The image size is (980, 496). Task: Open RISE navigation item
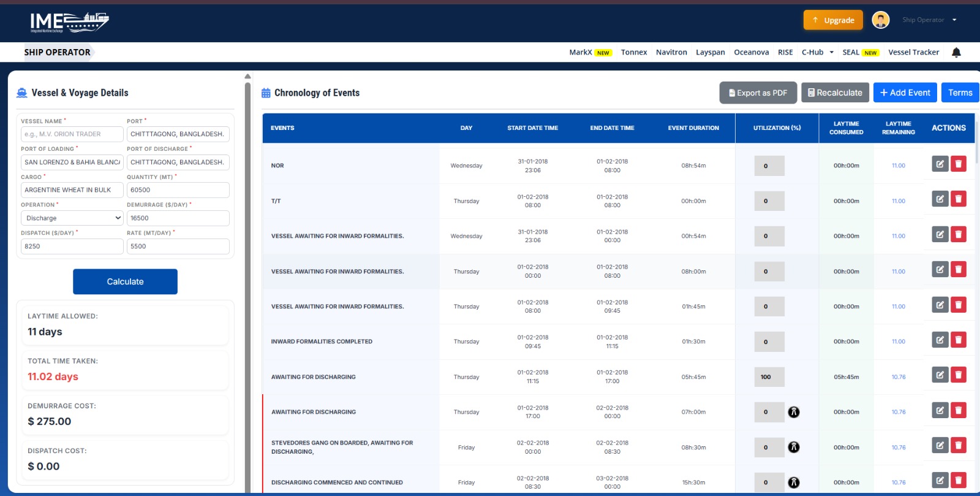[785, 53]
